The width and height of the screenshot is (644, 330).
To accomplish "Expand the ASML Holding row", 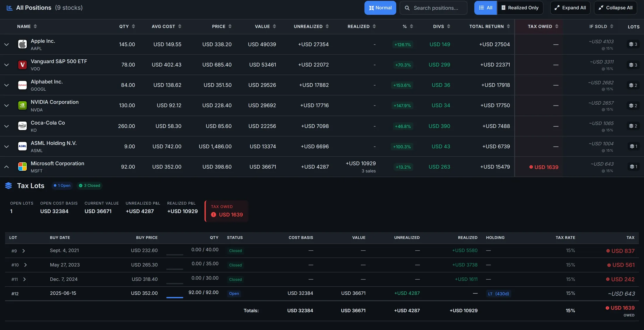I will click(x=6, y=146).
